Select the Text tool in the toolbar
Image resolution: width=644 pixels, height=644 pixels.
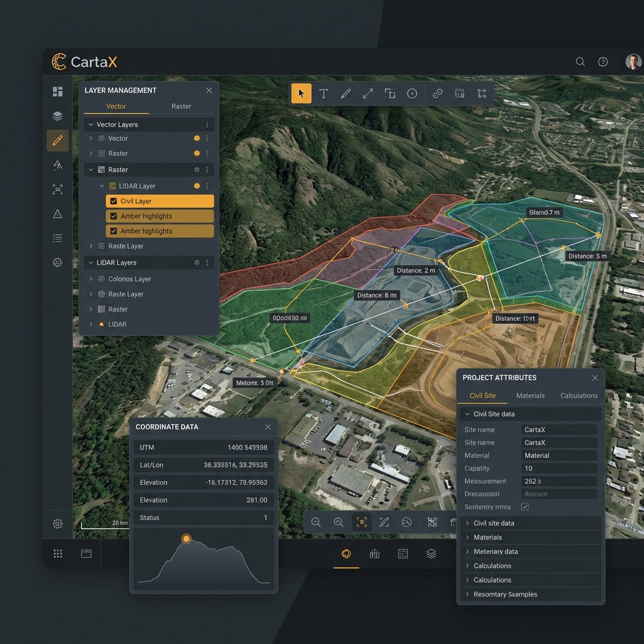point(323,93)
